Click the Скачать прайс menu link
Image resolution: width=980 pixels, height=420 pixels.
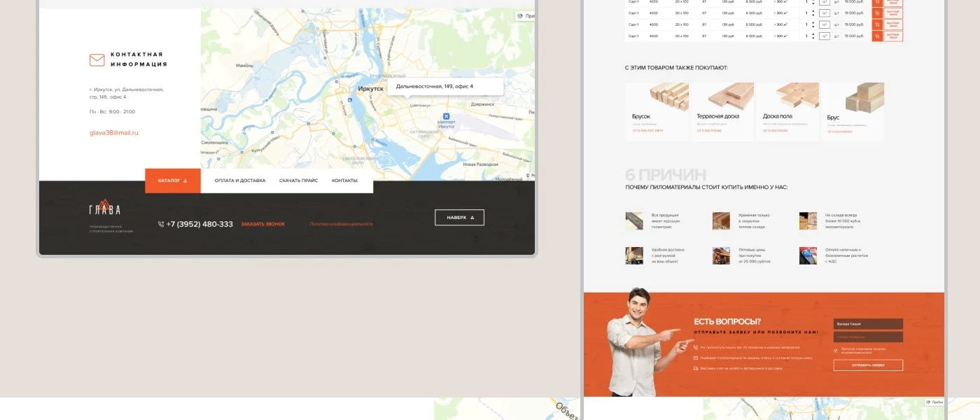(x=298, y=181)
